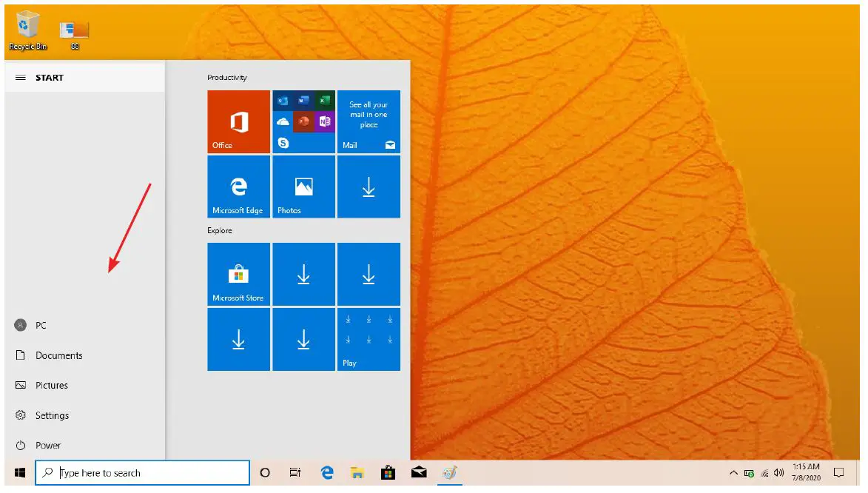Launch File Explorer from the taskbar
Image resolution: width=868 pixels, height=493 pixels.
click(x=357, y=472)
